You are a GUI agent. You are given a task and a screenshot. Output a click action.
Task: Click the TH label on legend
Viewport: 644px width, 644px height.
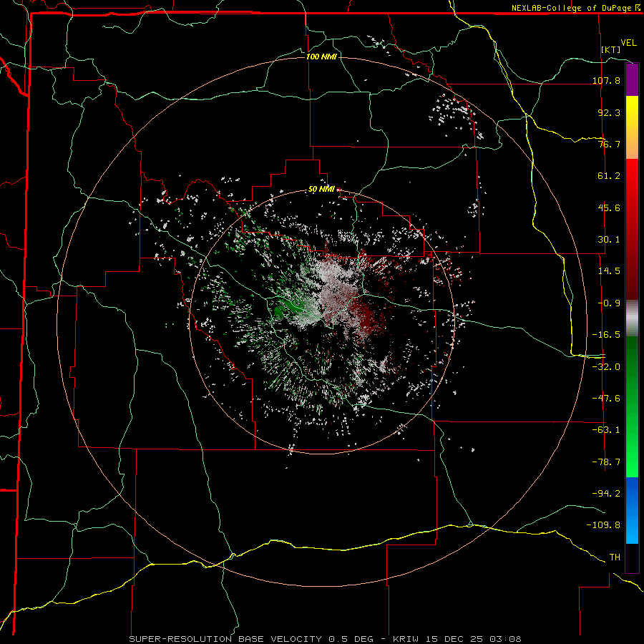(615, 557)
